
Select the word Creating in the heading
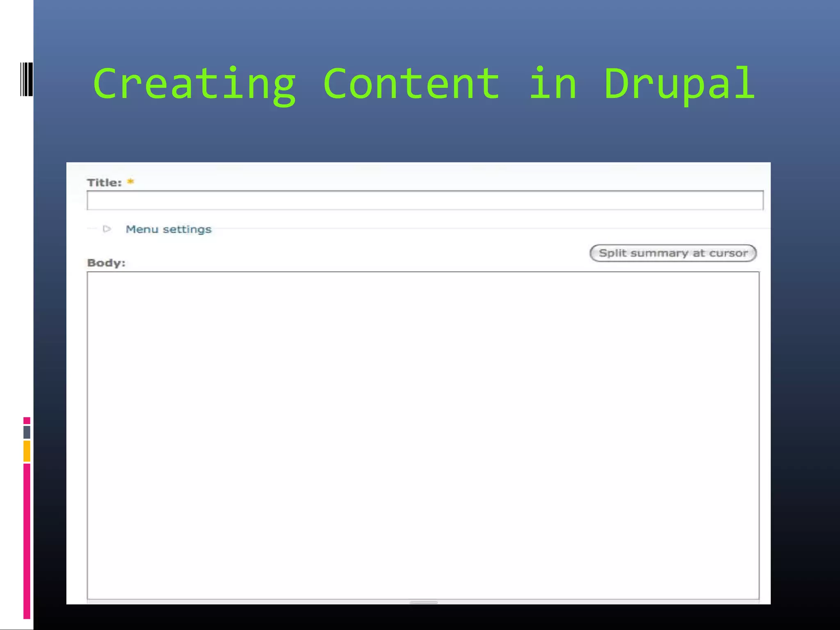tap(194, 84)
